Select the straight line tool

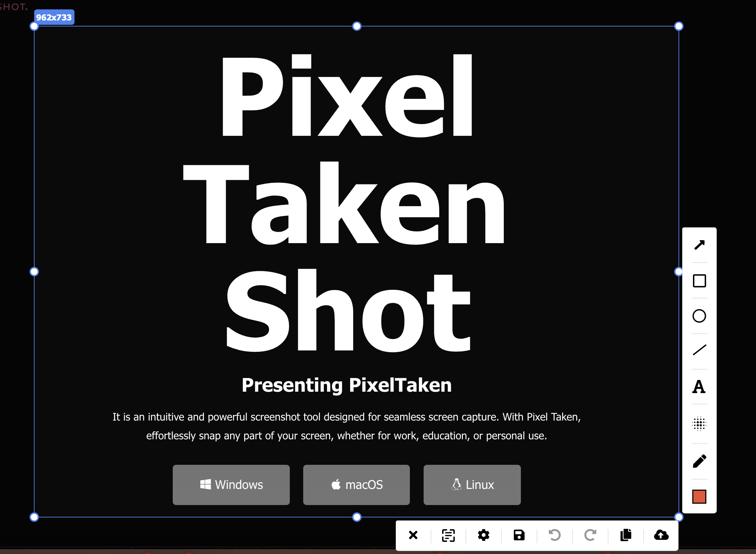699,350
